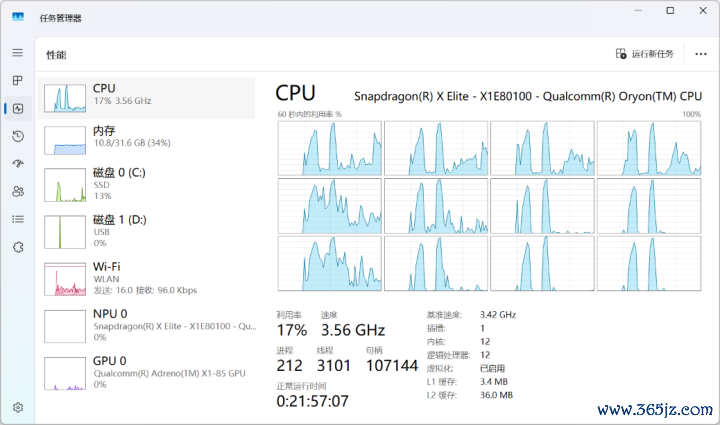Open the Details page icon
Image resolution: width=720 pixels, height=425 pixels.
point(17,219)
